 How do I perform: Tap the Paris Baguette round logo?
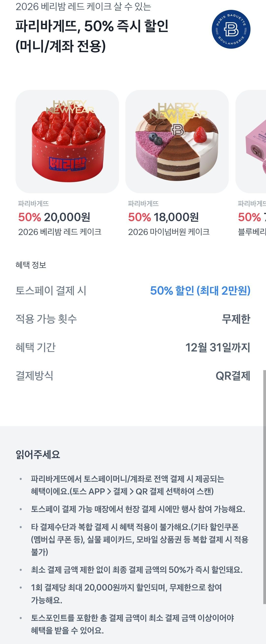(x=231, y=29)
